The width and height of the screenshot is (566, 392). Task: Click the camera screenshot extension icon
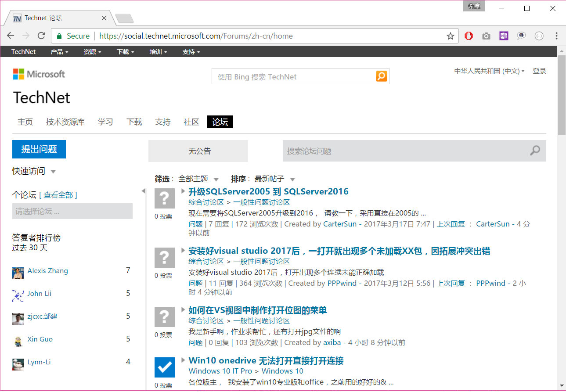coord(486,36)
